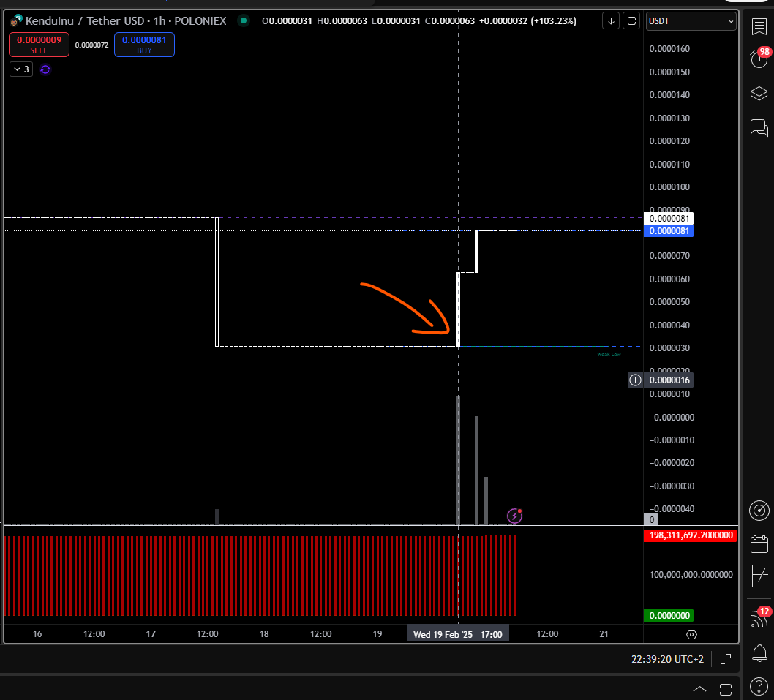
Task: Click the purple indicator refresh icon
Action: coord(45,69)
